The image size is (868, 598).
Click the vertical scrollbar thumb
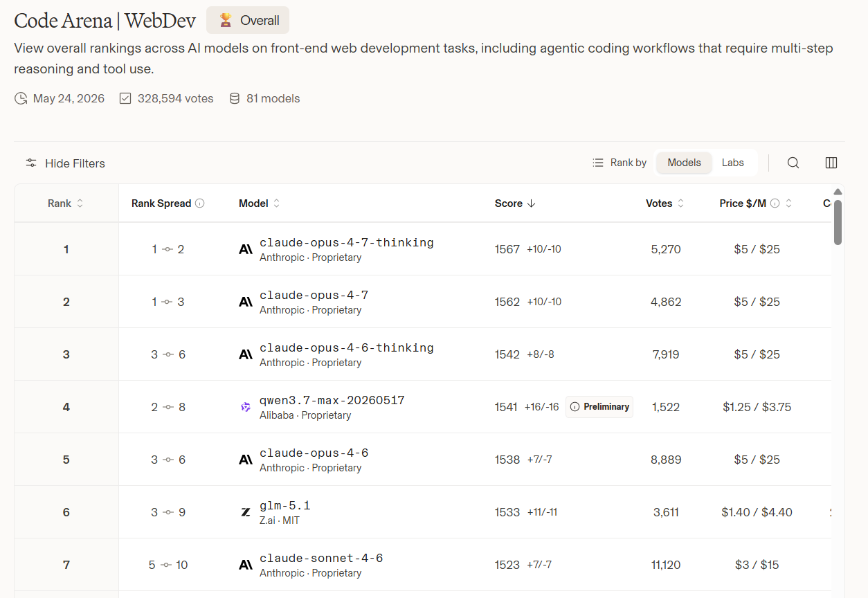(x=838, y=222)
